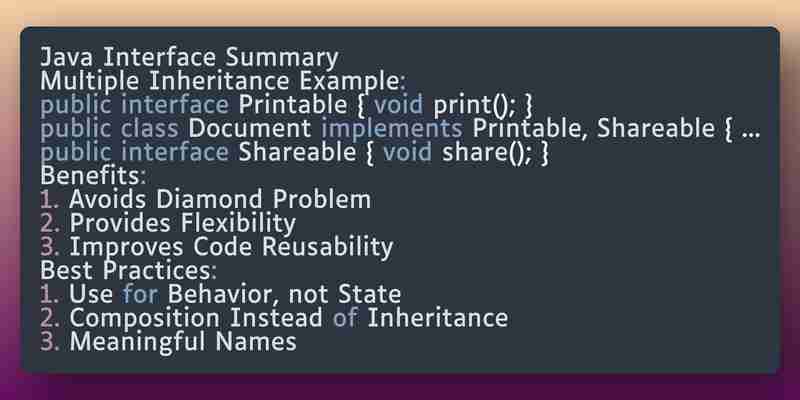Click 'public class' keywords on Document line
Image resolution: width=800 pixels, height=400 pixels.
point(109,130)
